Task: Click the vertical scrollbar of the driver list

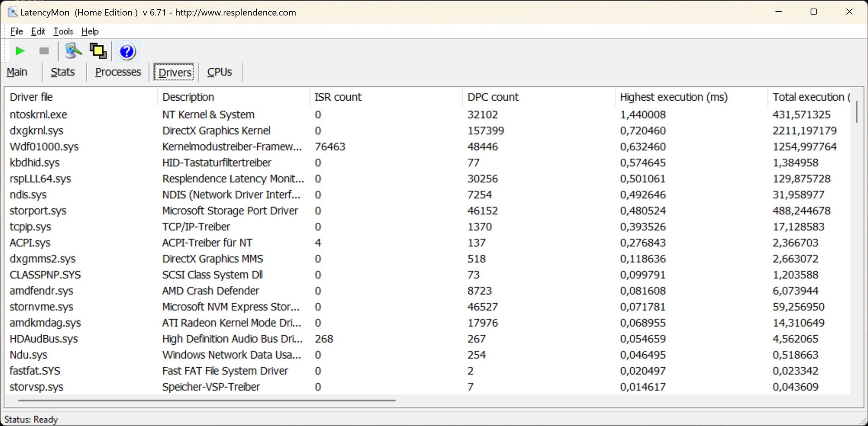Action: click(x=856, y=112)
